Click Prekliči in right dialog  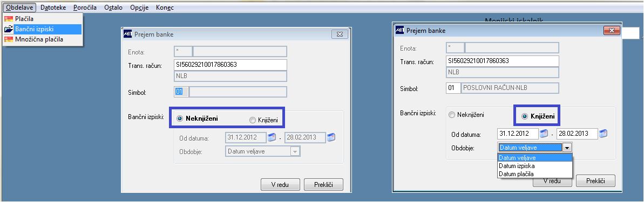pyautogui.click(x=595, y=180)
